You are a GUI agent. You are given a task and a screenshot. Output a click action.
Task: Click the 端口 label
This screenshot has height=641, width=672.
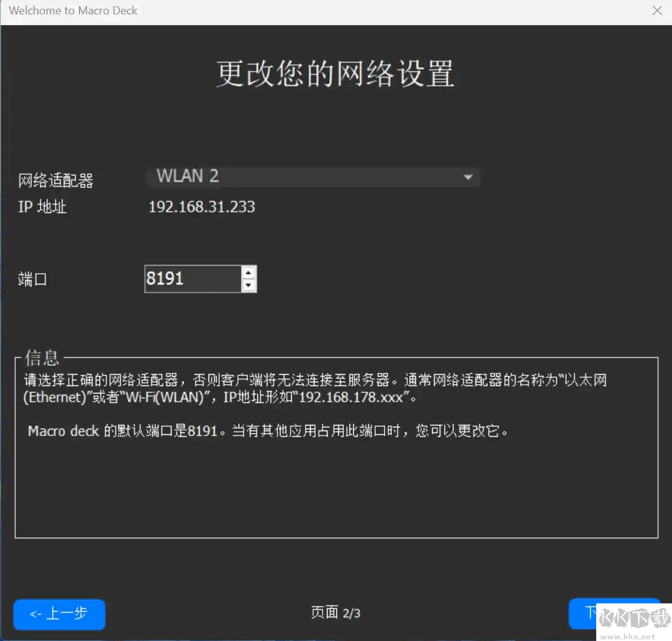pyautogui.click(x=32, y=279)
